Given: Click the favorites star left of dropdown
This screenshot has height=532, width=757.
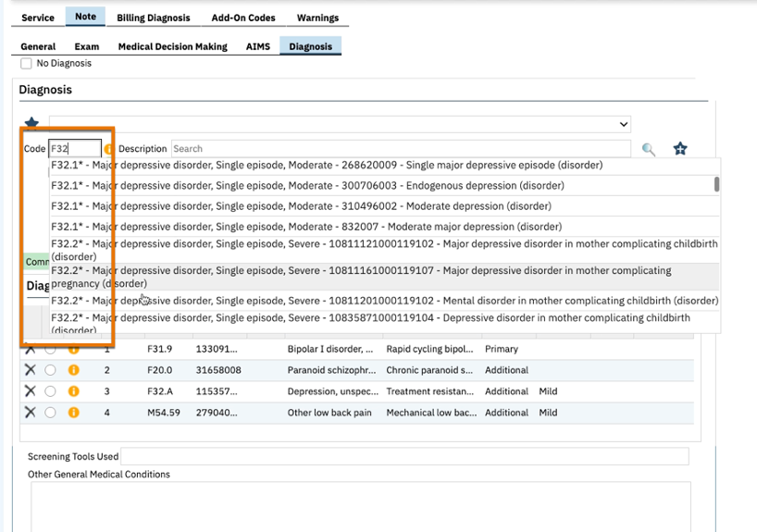Looking at the screenshot, I should click(32, 124).
